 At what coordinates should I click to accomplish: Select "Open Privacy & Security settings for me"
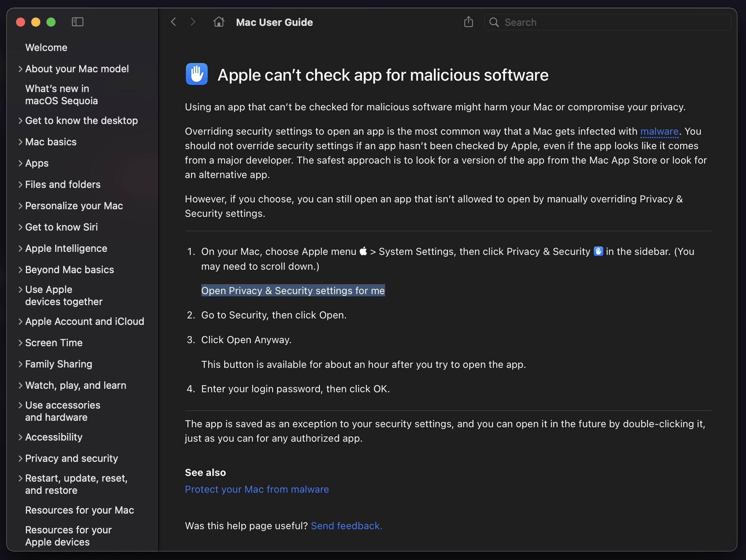click(x=292, y=290)
